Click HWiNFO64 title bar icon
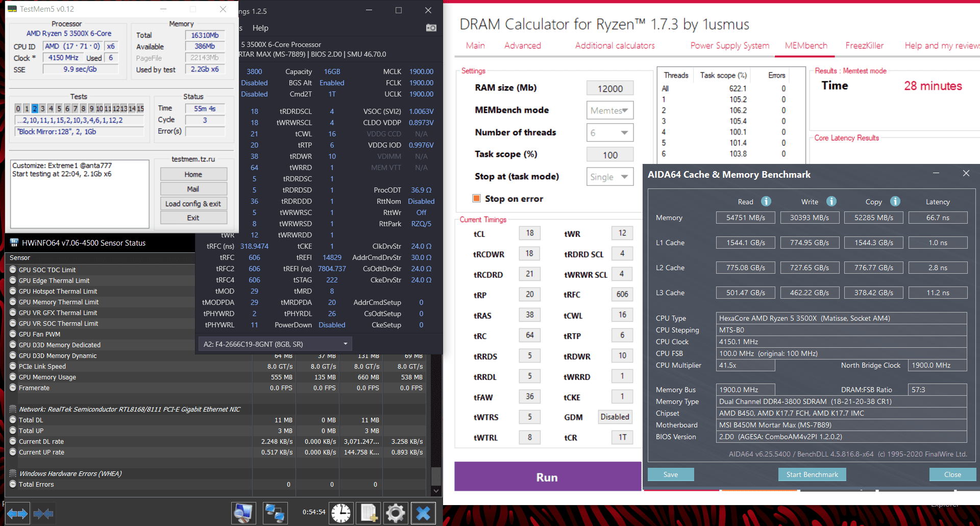 coord(14,243)
